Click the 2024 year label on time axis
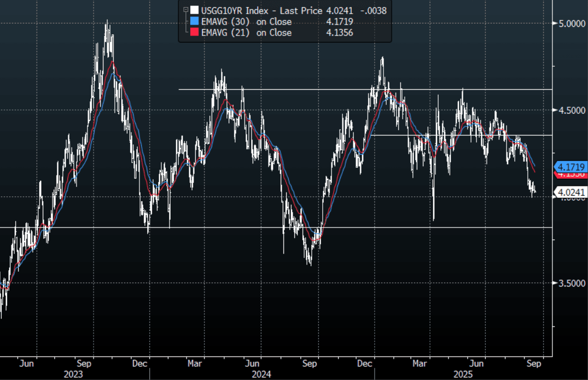 click(x=261, y=375)
